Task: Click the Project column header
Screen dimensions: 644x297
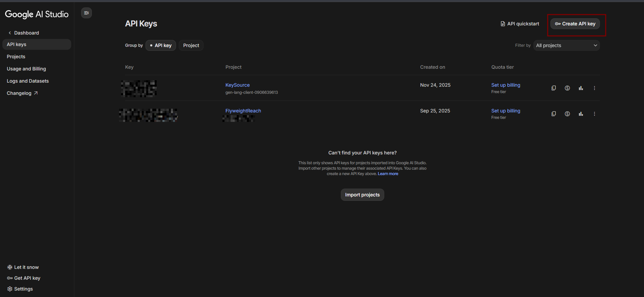Action: point(233,67)
